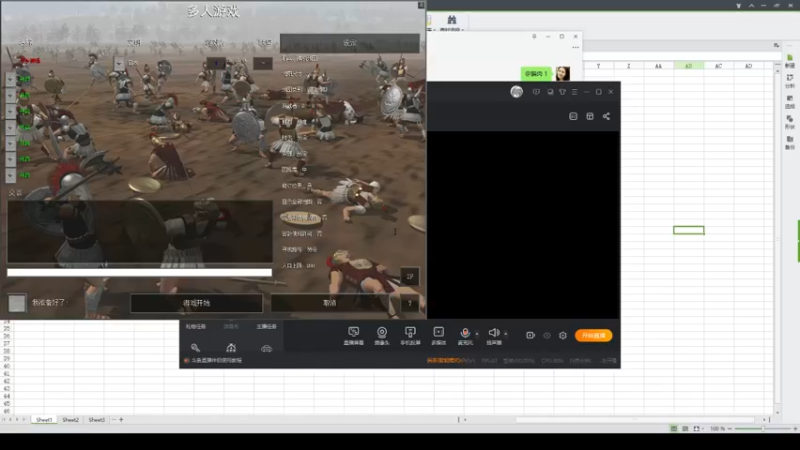Viewport: 800px width, 450px height.
Task: Click the square layout icon above preview
Action: [x=573, y=116]
